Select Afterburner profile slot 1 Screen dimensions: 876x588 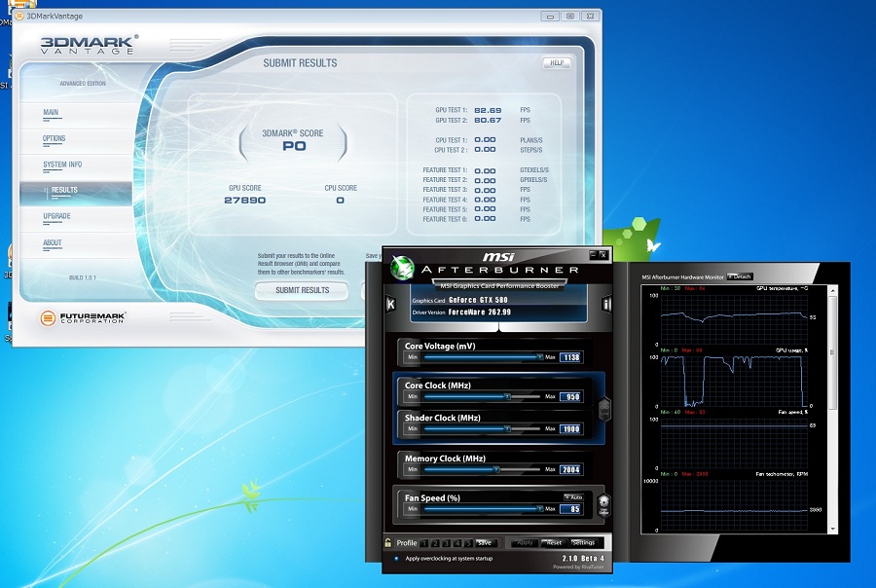424,542
